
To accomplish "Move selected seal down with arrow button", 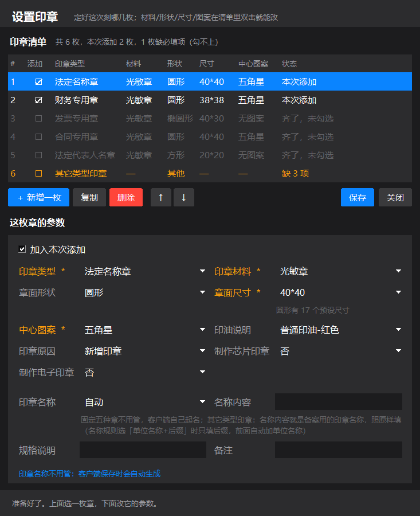I will pyautogui.click(x=184, y=197).
